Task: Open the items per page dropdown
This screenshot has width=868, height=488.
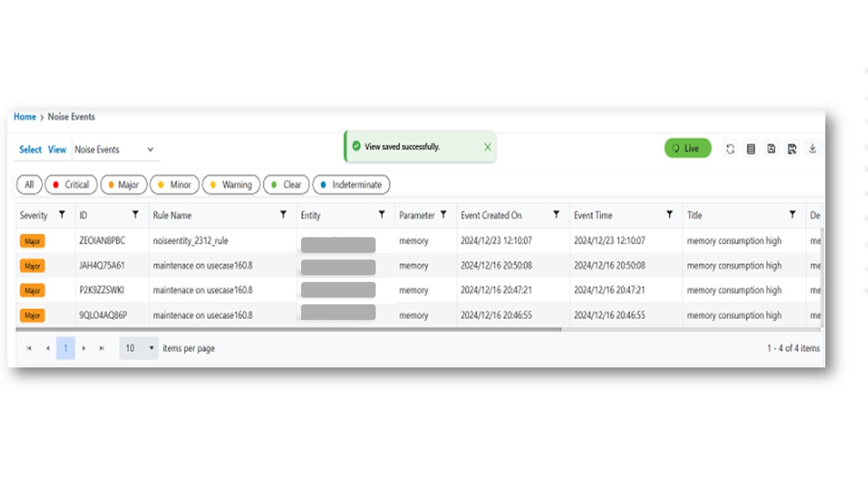Action: click(x=139, y=348)
